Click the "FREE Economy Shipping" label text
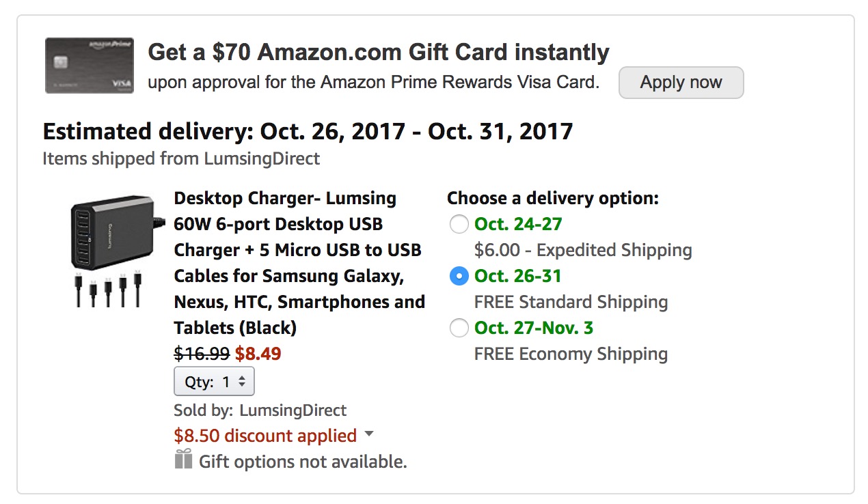This screenshot has height=504, width=868. click(571, 354)
